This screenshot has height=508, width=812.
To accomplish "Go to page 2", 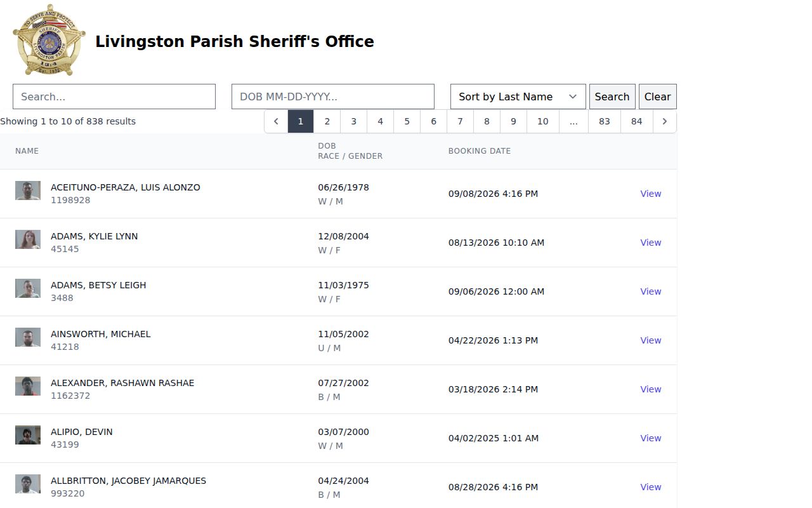I will (x=327, y=121).
